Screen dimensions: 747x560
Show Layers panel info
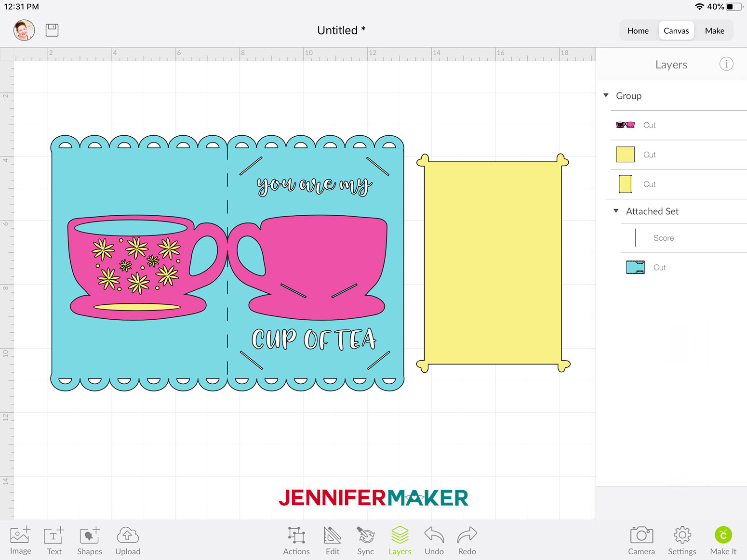726,64
